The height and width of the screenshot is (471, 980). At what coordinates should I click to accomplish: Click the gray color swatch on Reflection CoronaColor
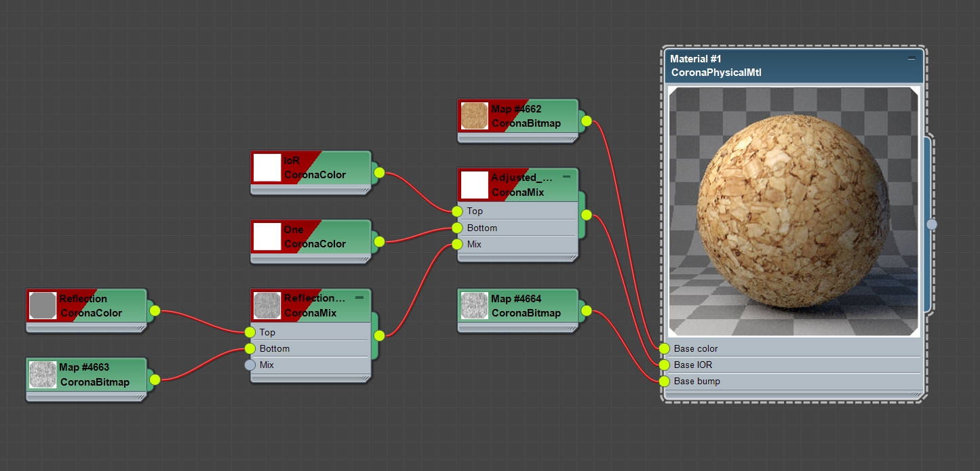42,305
